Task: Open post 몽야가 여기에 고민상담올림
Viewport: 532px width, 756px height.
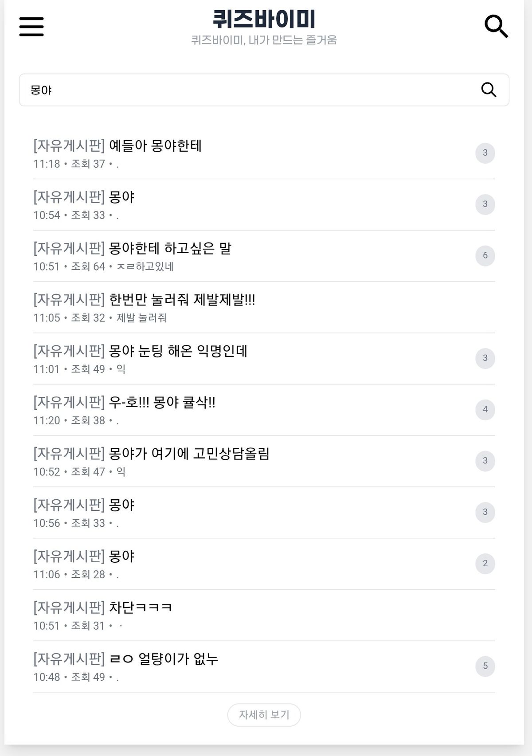Action: (189, 454)
